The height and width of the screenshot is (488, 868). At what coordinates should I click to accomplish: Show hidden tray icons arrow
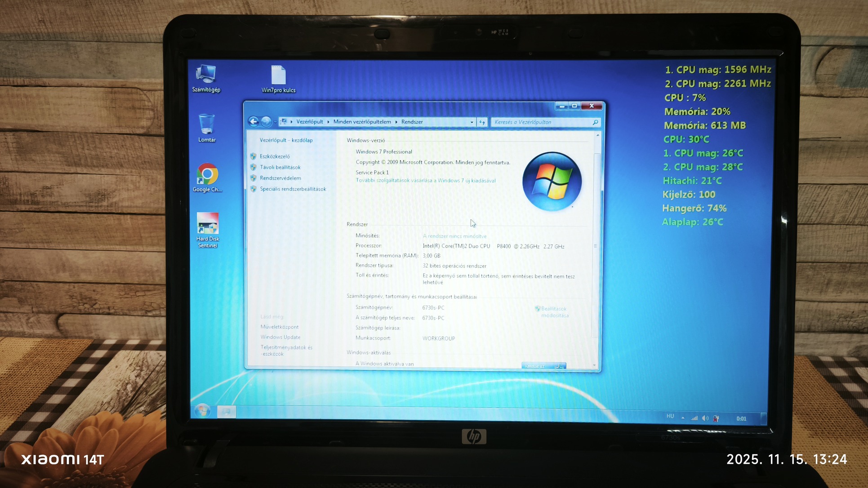coord(683,418)
